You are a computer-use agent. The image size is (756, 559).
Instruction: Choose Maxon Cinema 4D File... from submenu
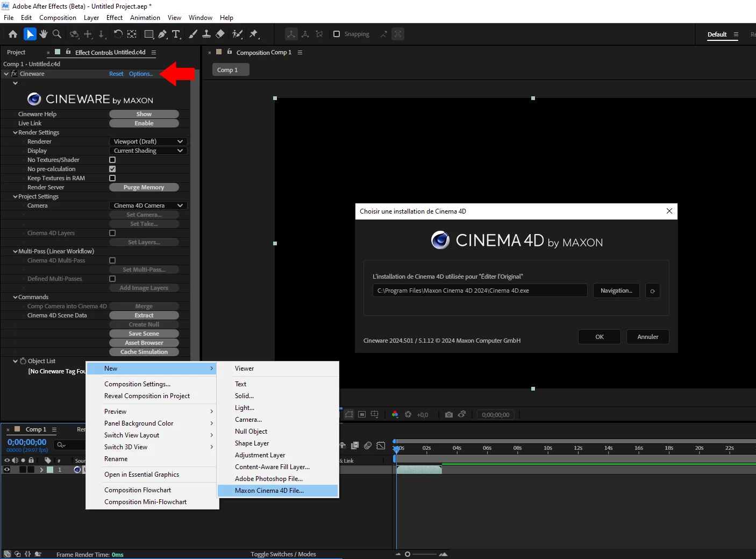click(x=277, y=491)
